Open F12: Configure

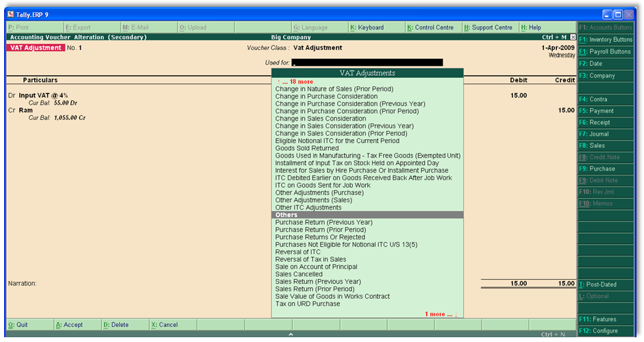click(x=606, y=331)
